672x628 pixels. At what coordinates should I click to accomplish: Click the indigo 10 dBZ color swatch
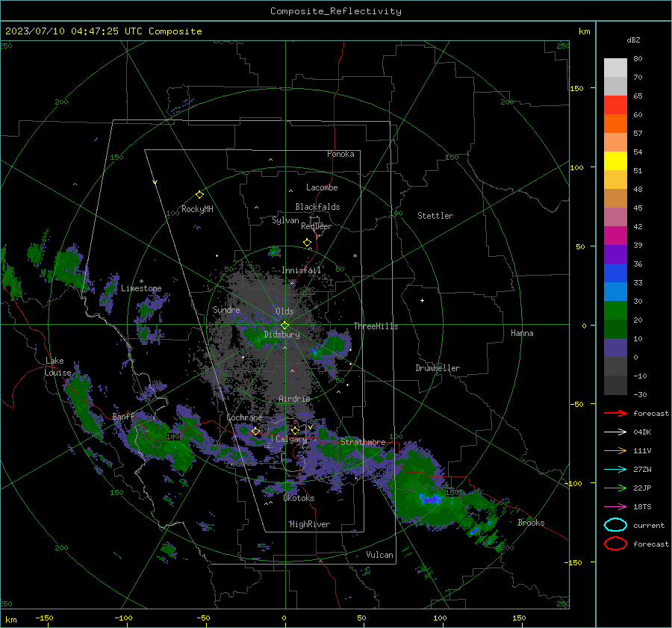click(x=615, y=347)
